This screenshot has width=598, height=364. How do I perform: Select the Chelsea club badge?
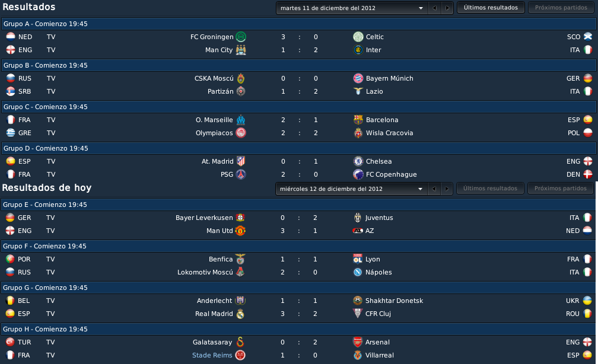point(358,161)
